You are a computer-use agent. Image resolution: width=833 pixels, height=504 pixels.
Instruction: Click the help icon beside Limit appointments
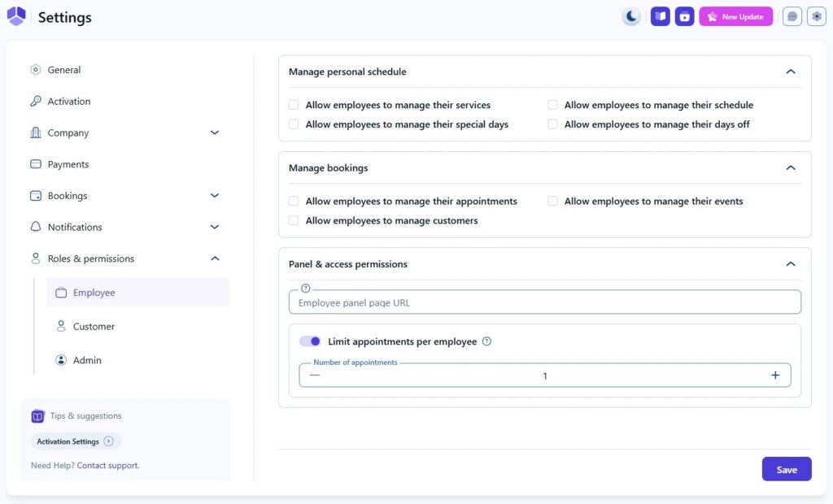pos(486,341)
